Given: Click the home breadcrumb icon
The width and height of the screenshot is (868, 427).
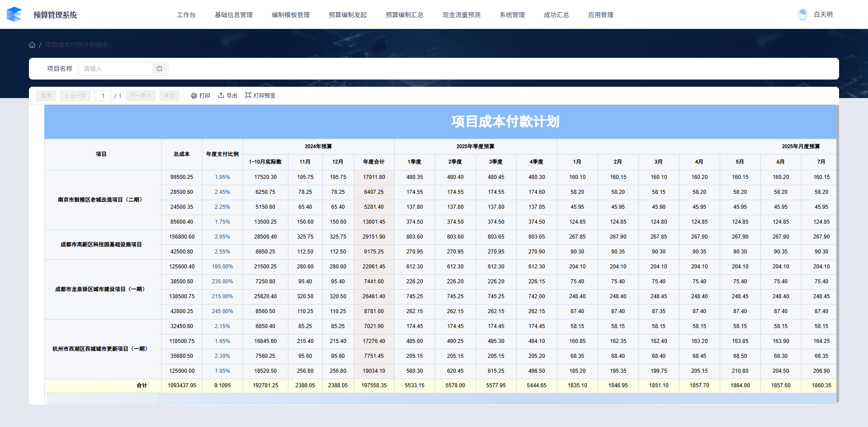Looking at the screenshot, I should [32, 45].
